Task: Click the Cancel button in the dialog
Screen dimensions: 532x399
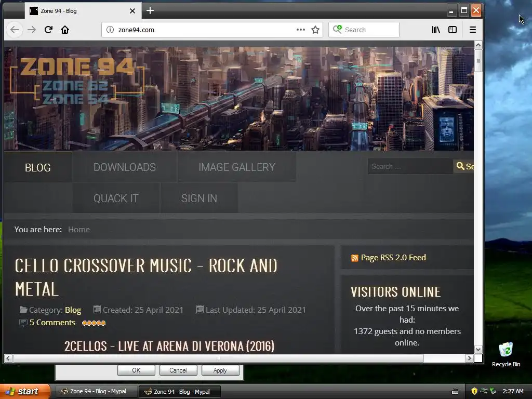Action: pyautogui.click(x=178, y=370)
